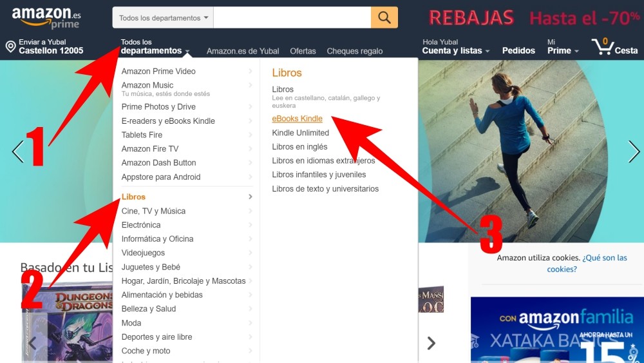Open Amazon.es de Yubal link
The image size is (644, 363).
tap(243, 51)
